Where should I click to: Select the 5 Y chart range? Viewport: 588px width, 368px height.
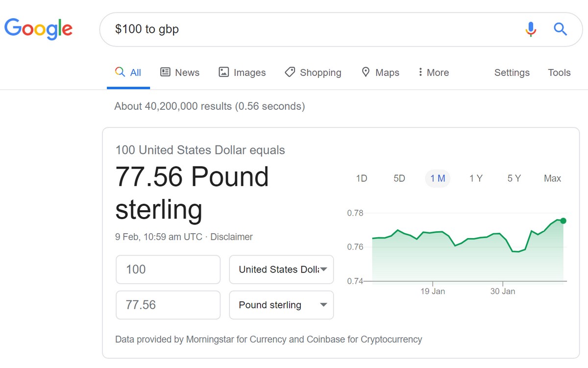[514, 178]
